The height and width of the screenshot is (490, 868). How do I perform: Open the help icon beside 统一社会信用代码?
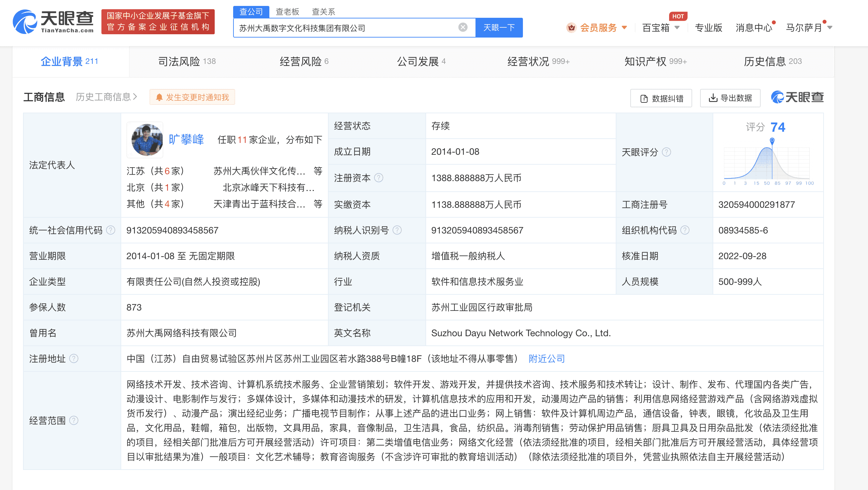(x=111, y=230)
